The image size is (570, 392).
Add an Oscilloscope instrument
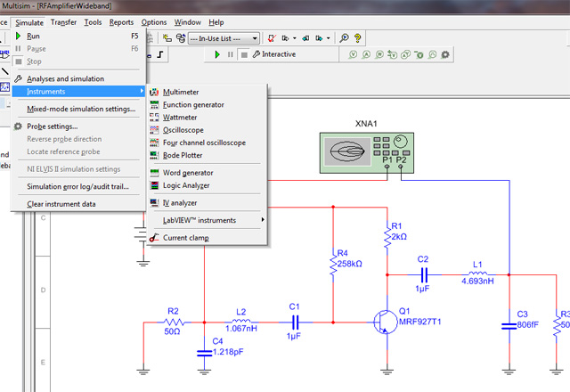click(207, 130)
